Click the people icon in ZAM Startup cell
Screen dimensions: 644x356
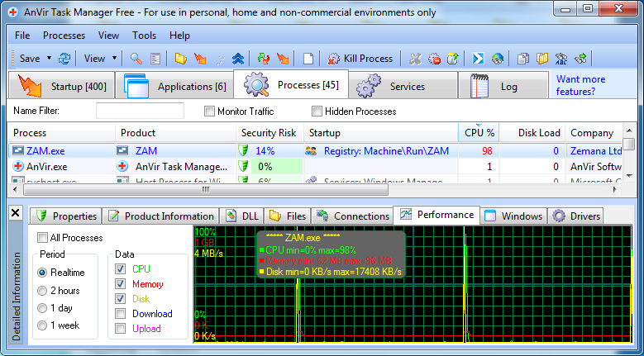point(311,151)
